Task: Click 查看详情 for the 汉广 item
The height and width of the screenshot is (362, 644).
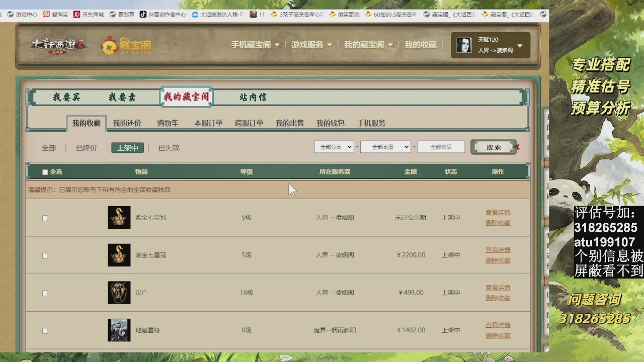Action: [498, 288]
